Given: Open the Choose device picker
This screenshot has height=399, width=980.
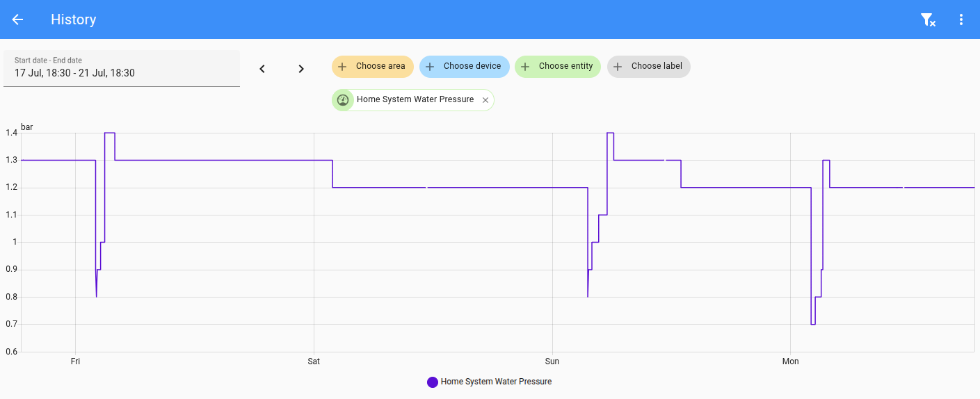Looking at the screenshot, I should pos(465,67).
